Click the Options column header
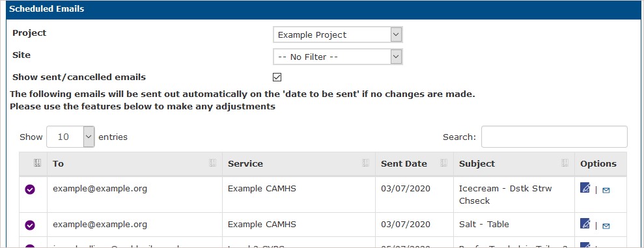 point(598,163)
